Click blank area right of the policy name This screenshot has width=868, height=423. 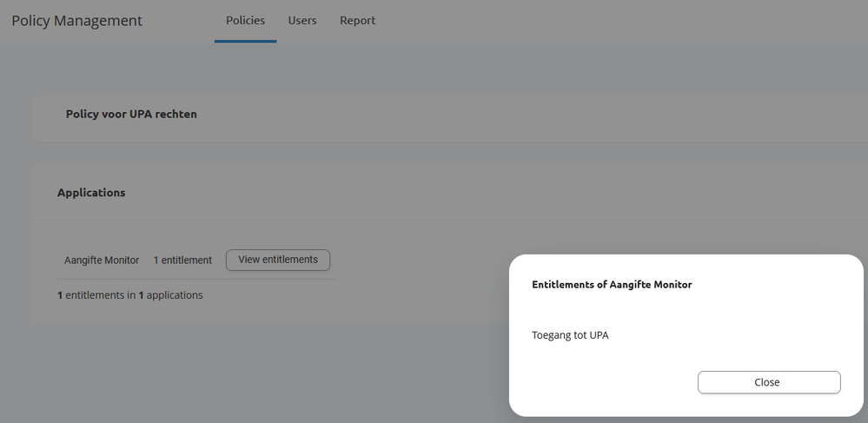point(521,114)
